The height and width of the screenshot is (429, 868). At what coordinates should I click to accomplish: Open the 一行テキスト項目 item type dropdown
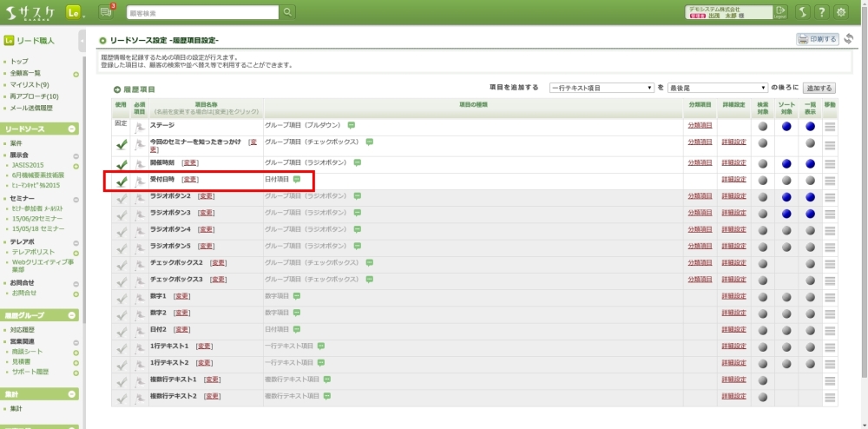[x=602, y=88]
